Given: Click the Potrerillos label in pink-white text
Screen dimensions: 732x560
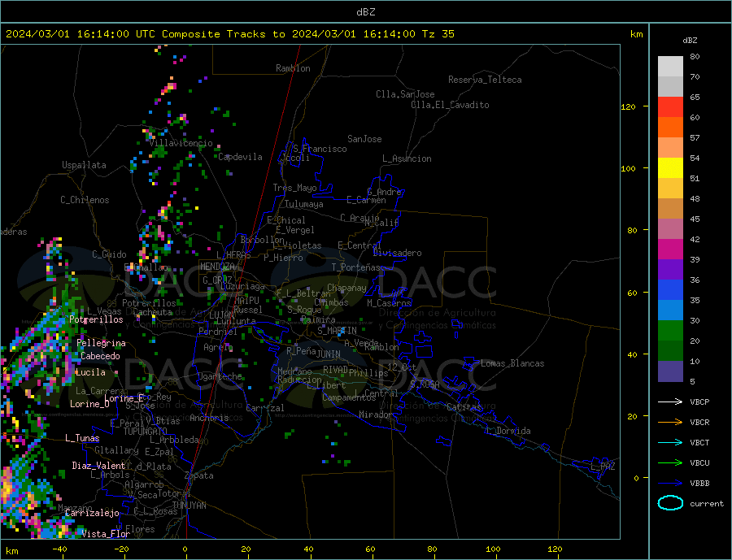Looking at the screenshot, I should [96, 319].
